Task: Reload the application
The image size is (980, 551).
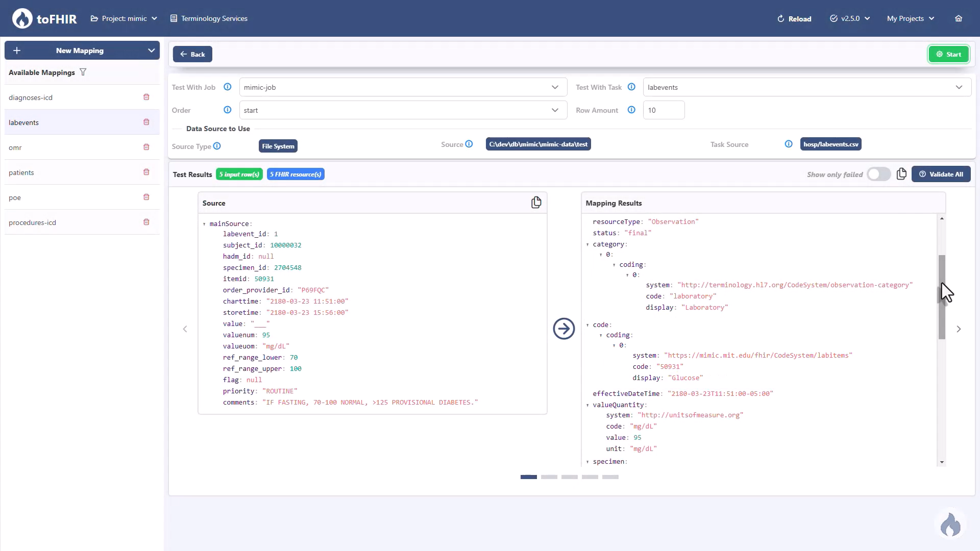Action: pos(794,18)
